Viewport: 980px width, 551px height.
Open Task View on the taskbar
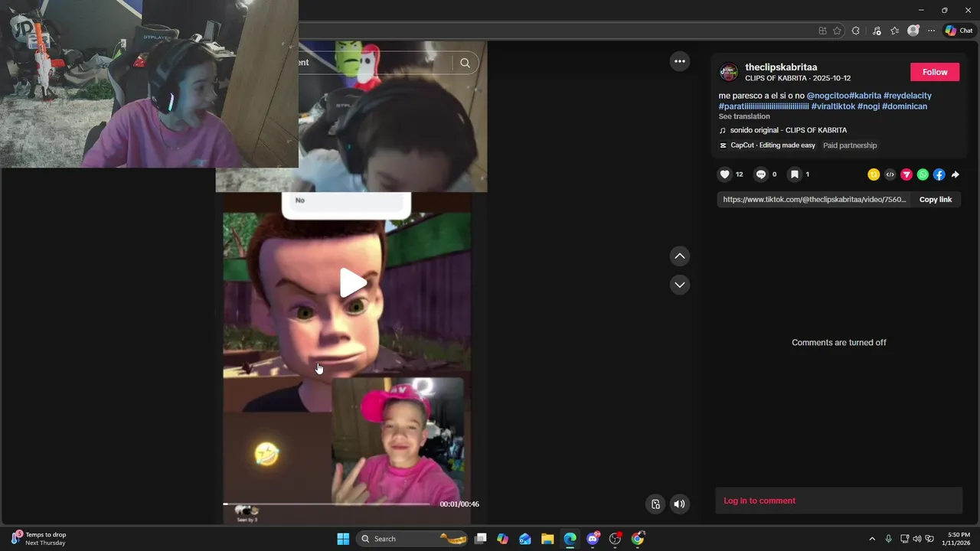480,539
